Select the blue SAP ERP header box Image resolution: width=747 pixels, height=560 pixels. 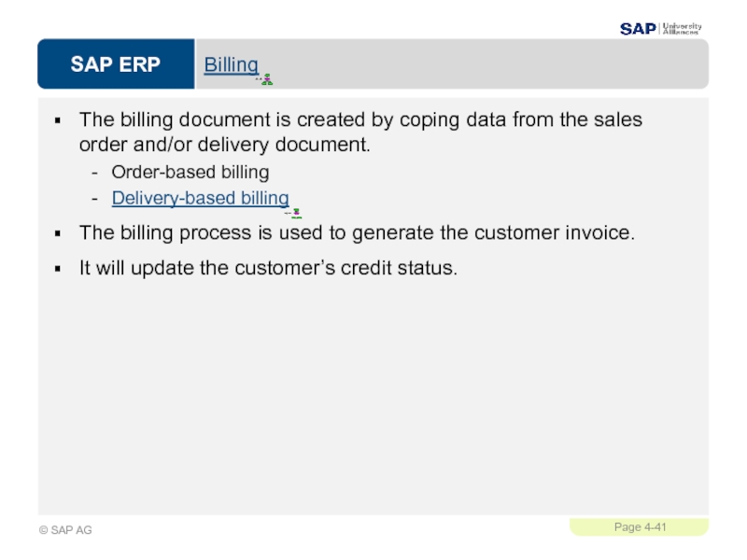116,63
